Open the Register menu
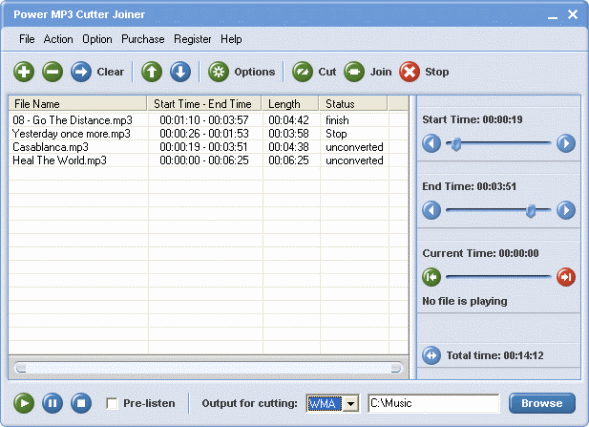The image size is (589, 427). coord(192,39)
